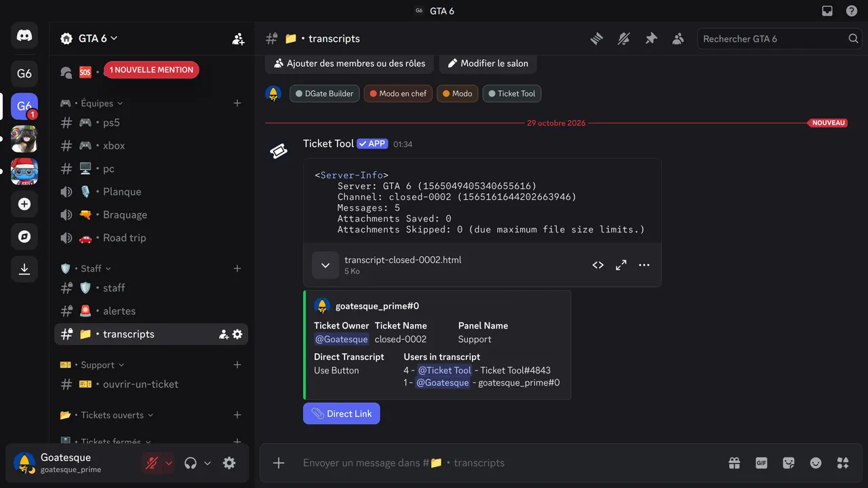Open the apps launcher icon in message bar

click(x=843, y=463)
